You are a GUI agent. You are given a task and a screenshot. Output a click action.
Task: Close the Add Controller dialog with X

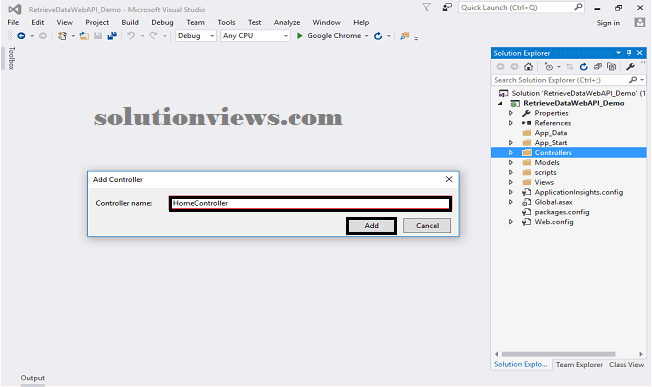pyautogui.click(x=449, y=179)
